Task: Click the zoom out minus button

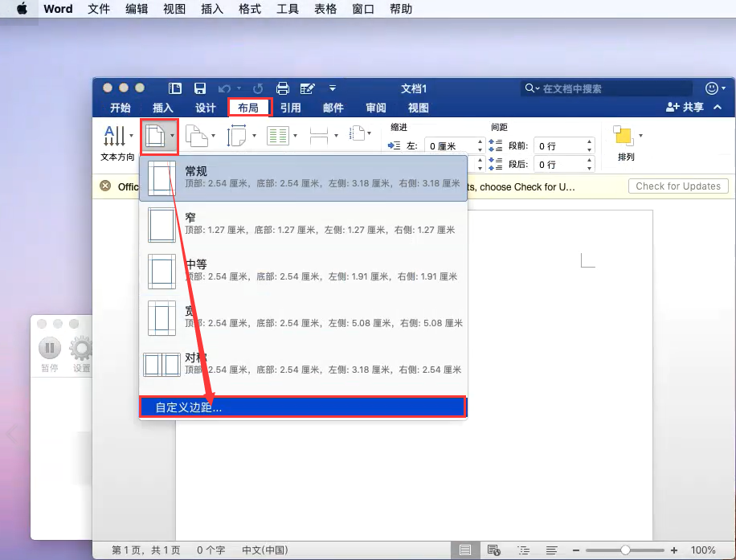Action: [x=576, y=550]
